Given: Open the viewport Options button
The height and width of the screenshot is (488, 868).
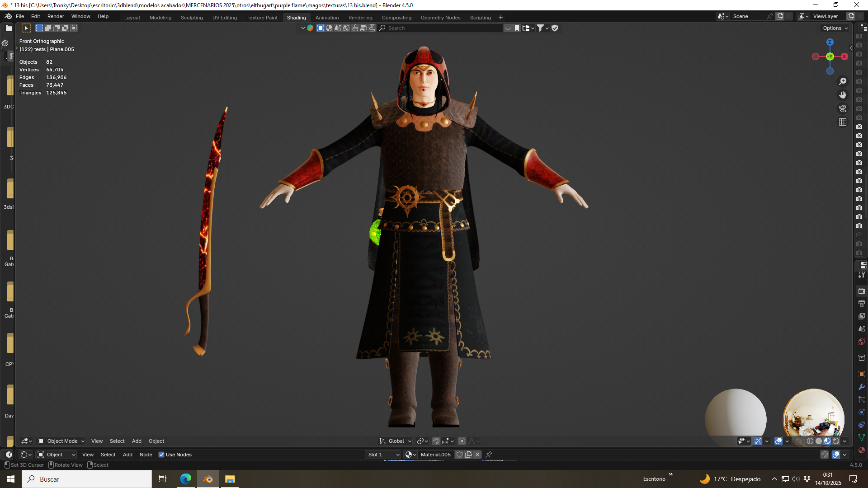Looking at the screenshot, I should 835,28.
